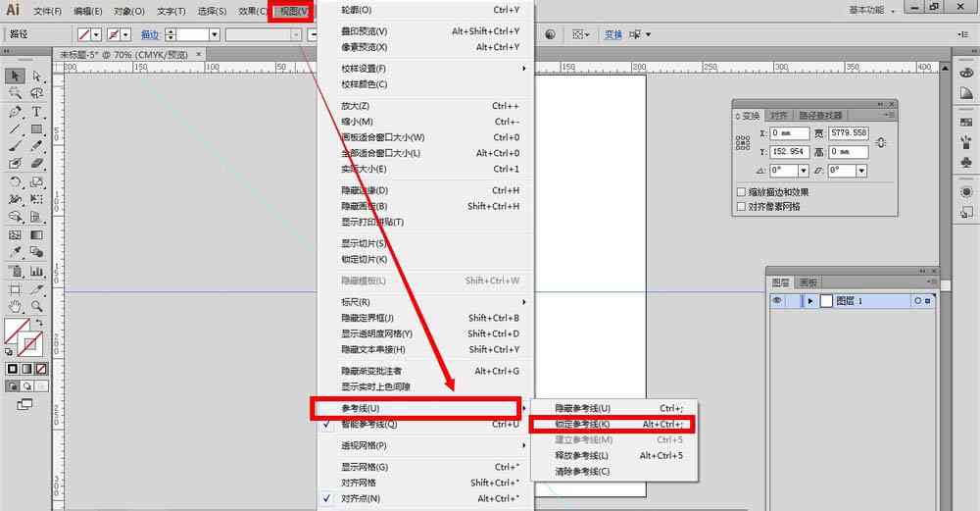Select the Gradient tool in toolbox
Viewport: 980px width, 511px height.
37,235
